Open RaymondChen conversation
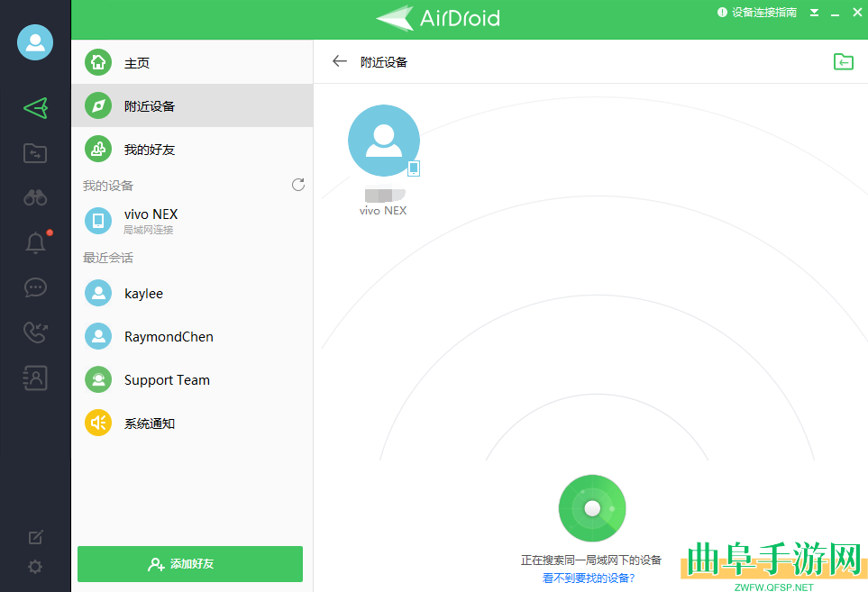Image resolution: width=868 pixels, height=592 pixels. 192,336
